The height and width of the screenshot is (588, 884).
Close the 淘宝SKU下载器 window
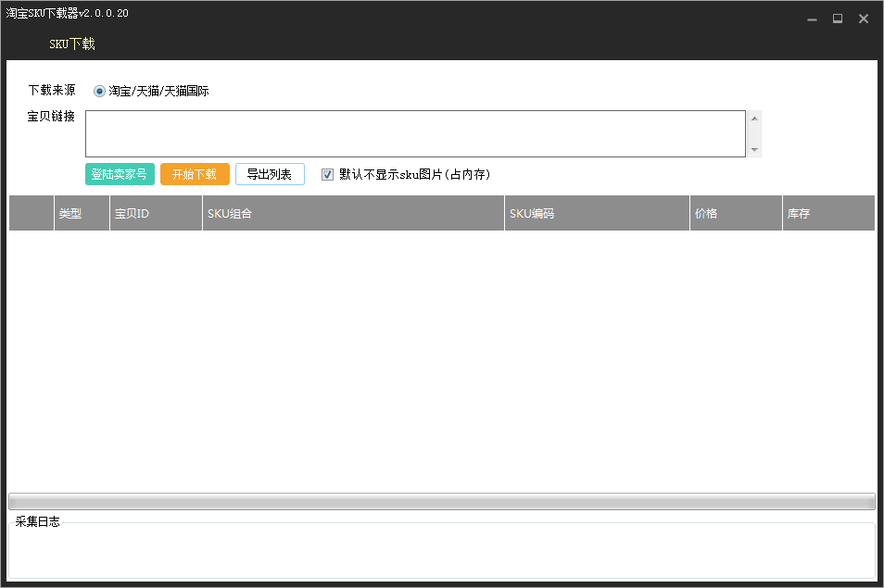(863, 19)
